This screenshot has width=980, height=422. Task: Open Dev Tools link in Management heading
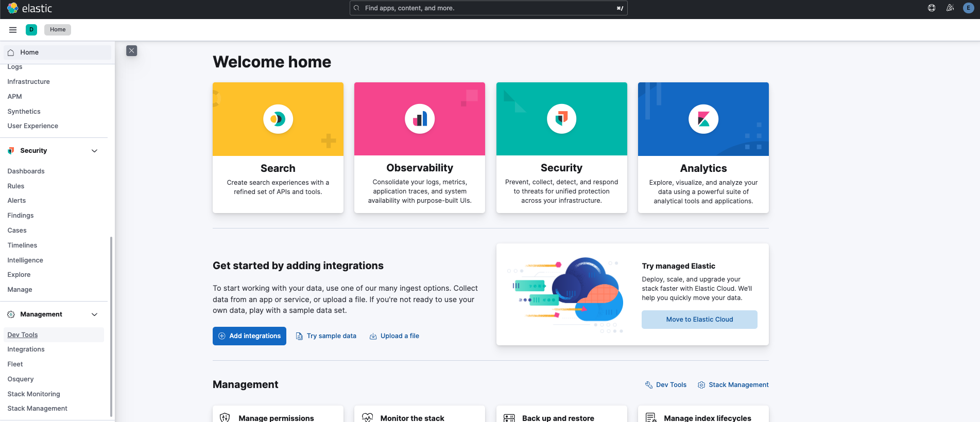[666, 385]
